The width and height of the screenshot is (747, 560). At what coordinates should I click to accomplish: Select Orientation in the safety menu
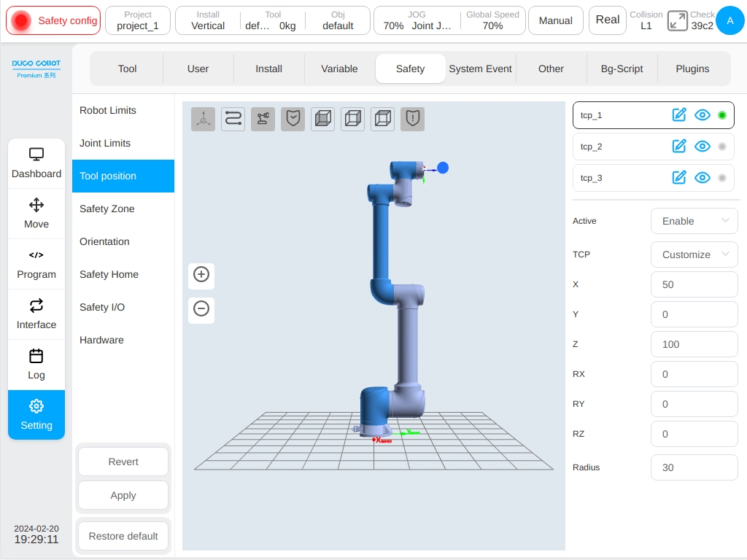tap(123, 242)
